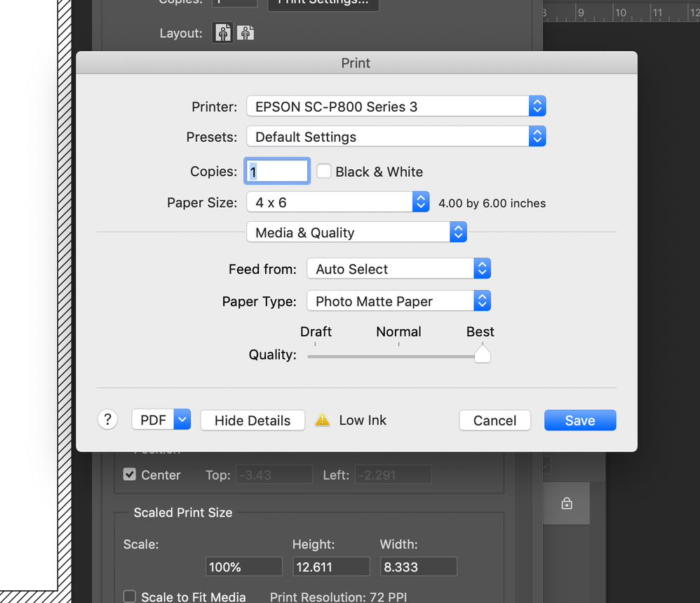The width and height of the screenshot is (700, 603).
Task: Enable Scale to Fit Media checkbox
Action: (130, 596)
